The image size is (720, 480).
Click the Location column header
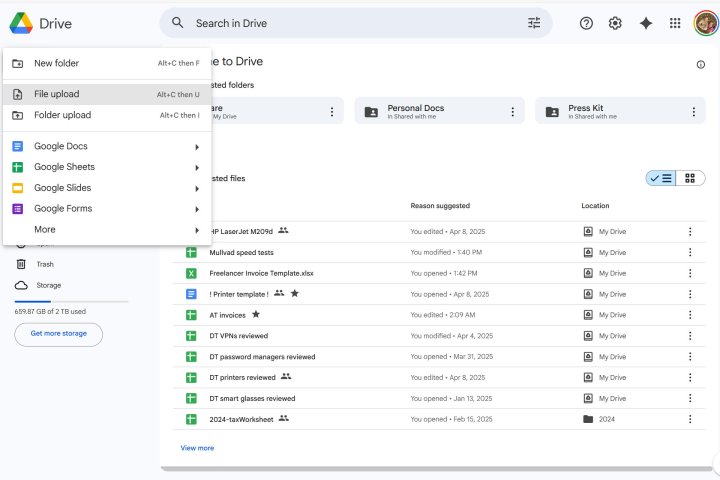pyautogui.click(x=595, y=206)
